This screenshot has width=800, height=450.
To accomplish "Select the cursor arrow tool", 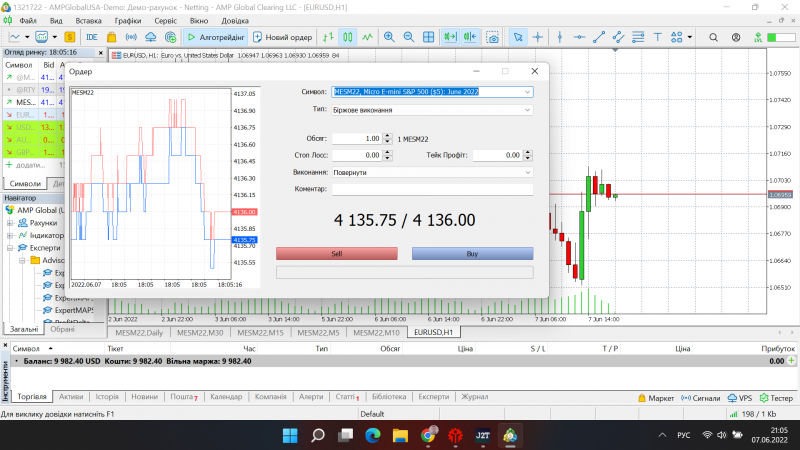I will point(518,37).
